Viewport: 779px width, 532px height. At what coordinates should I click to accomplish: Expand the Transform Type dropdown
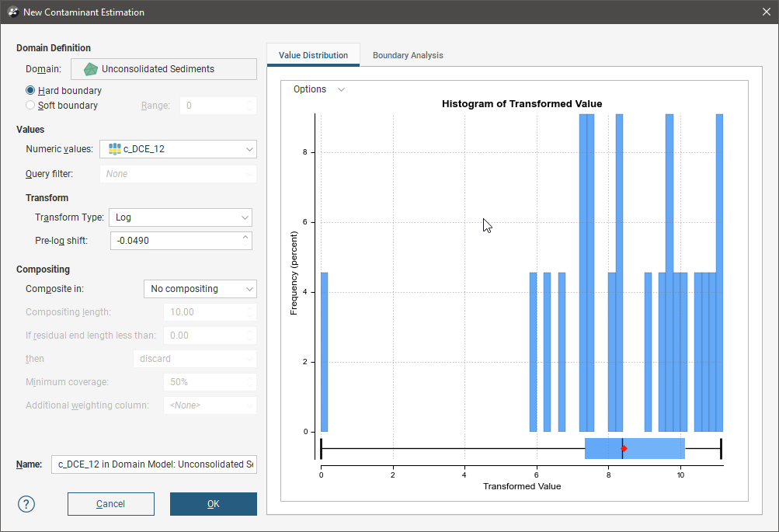245,218
